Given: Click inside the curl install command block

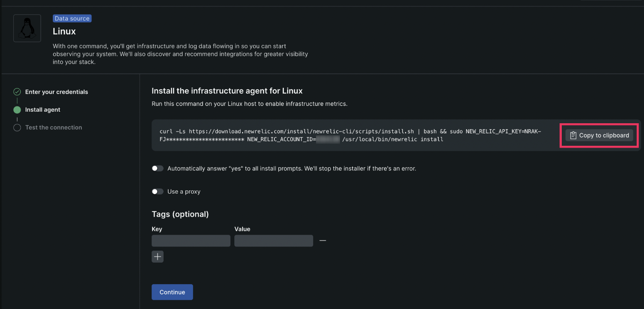Looking at the screenshot, I should click(x=349, y=135).
